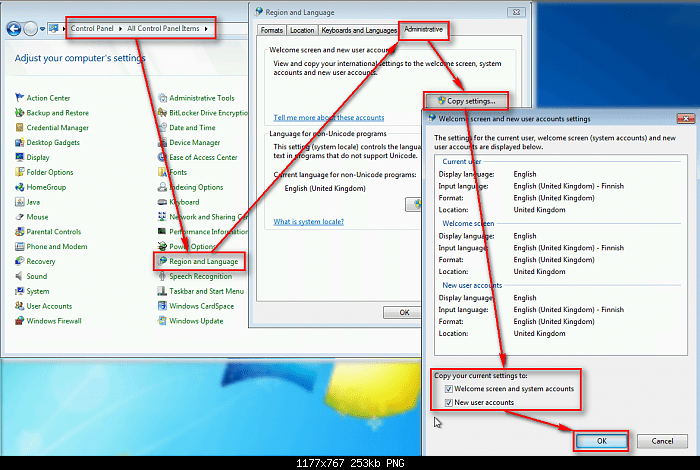Go back with the Control Panel Back arrow
The image size is (700, 470).
(14, 29)
